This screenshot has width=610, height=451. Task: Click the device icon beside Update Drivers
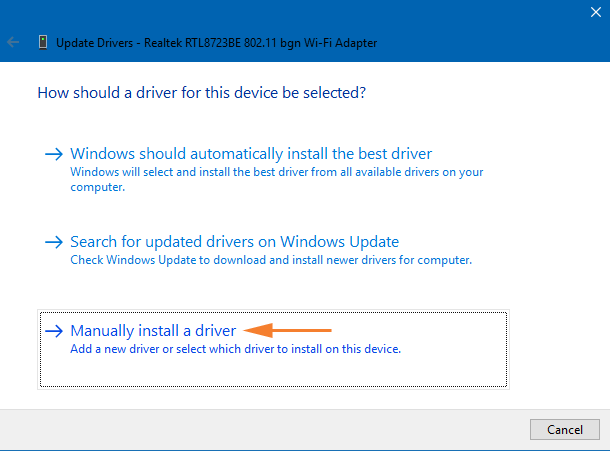click(42, 43)
